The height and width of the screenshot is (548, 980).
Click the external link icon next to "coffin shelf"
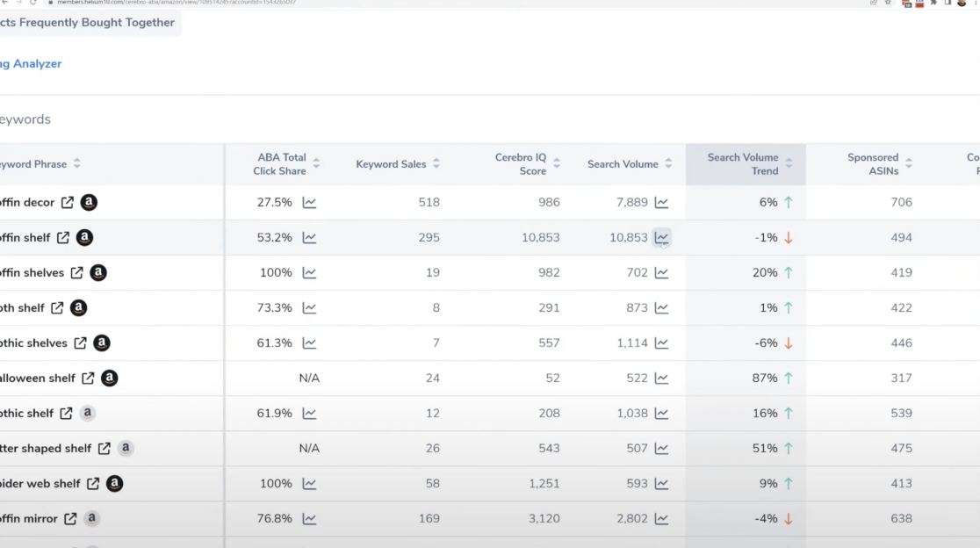(x=64, y=237)
